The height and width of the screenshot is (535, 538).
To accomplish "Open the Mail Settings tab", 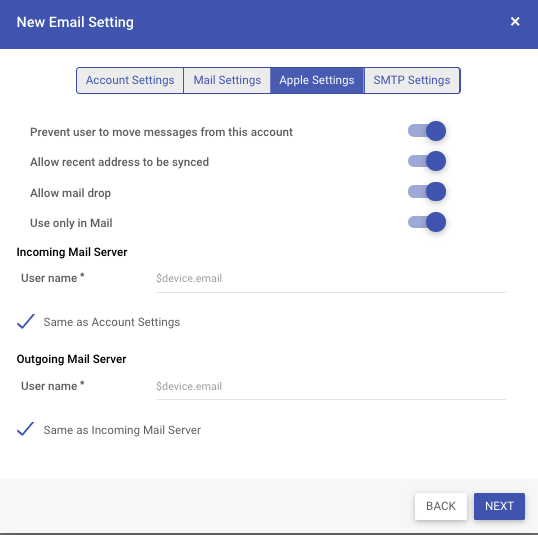I will 227,80.
